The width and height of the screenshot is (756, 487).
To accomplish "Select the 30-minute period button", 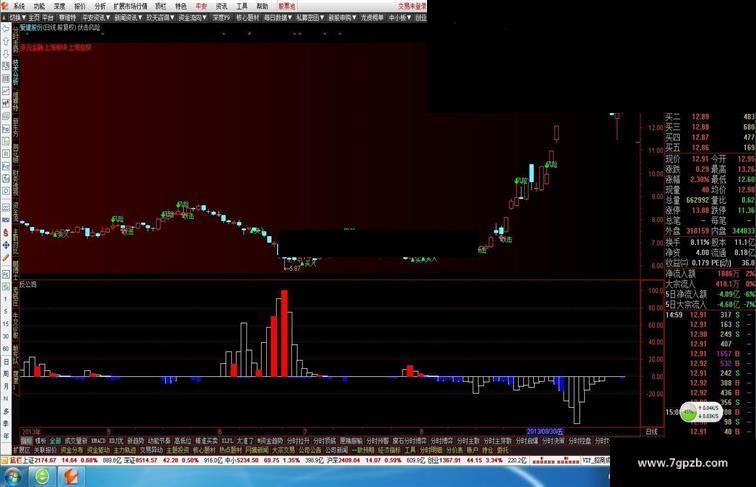I will 6,336.
